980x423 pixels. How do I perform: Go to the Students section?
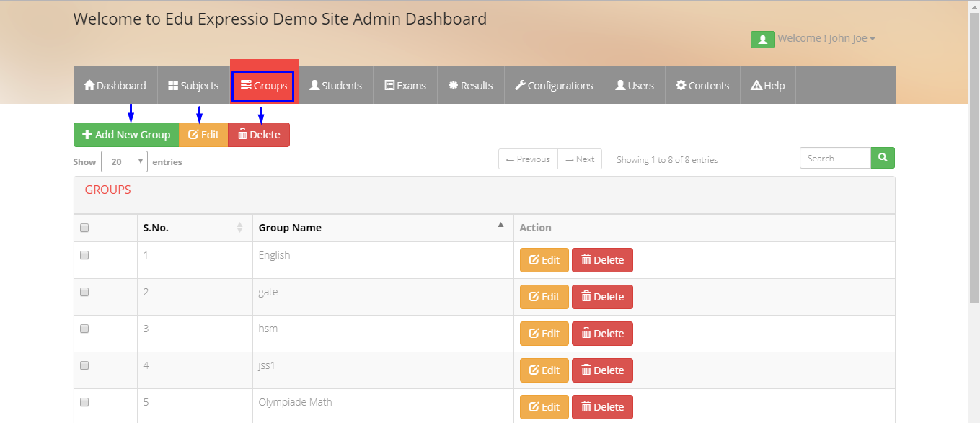pos(335,85)
